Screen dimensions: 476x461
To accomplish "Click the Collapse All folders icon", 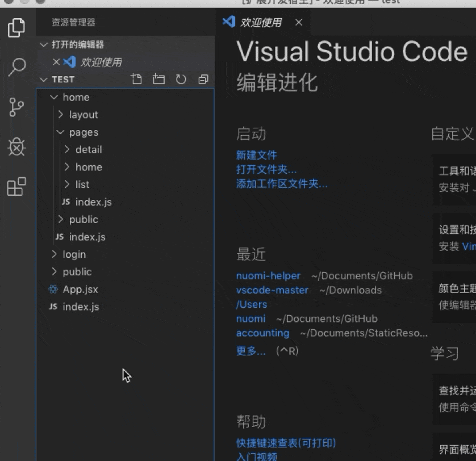I will pyautogui.click(x=203, y=79).
